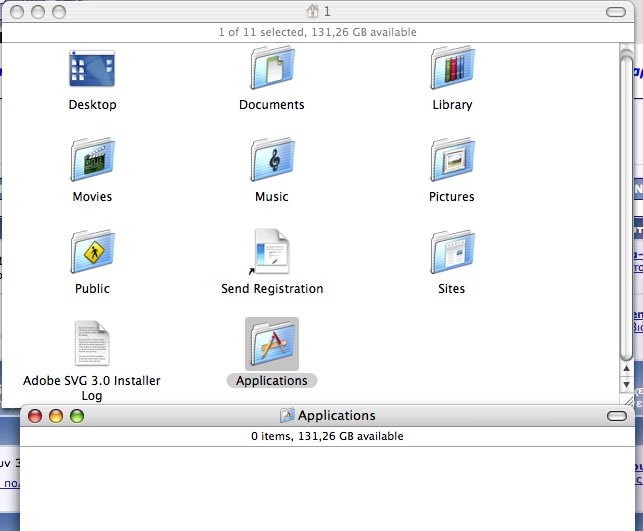Open the Sites folder
Image resolution: width=643 pixels, height=531 pixels.
(452, 253)
